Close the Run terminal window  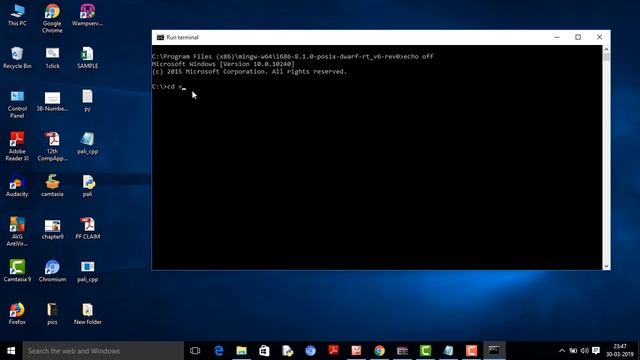pos(599,37)
